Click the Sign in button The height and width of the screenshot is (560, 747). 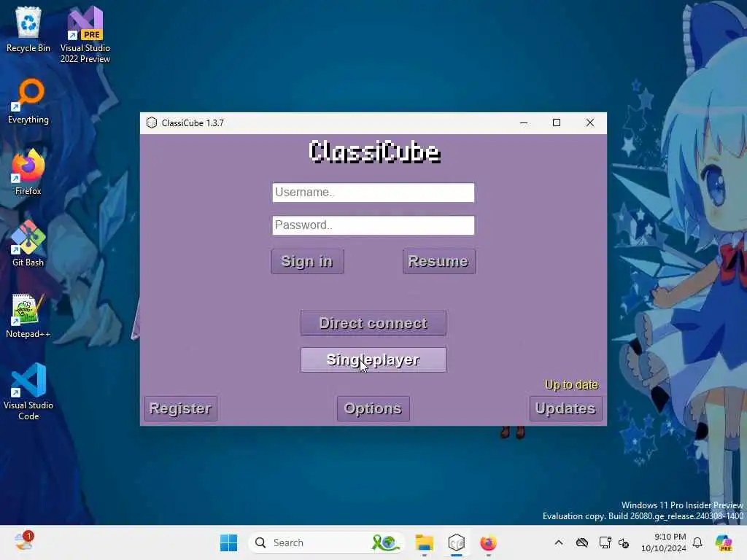pos(307,262)
